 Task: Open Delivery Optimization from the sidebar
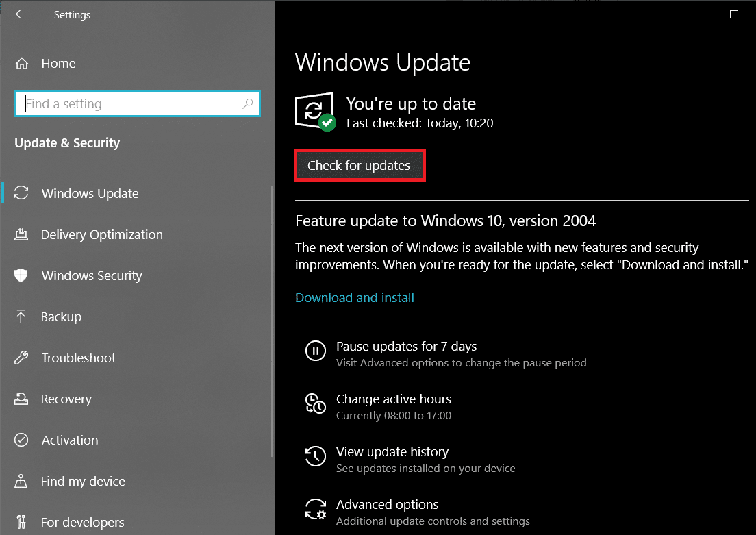point(101,234)
